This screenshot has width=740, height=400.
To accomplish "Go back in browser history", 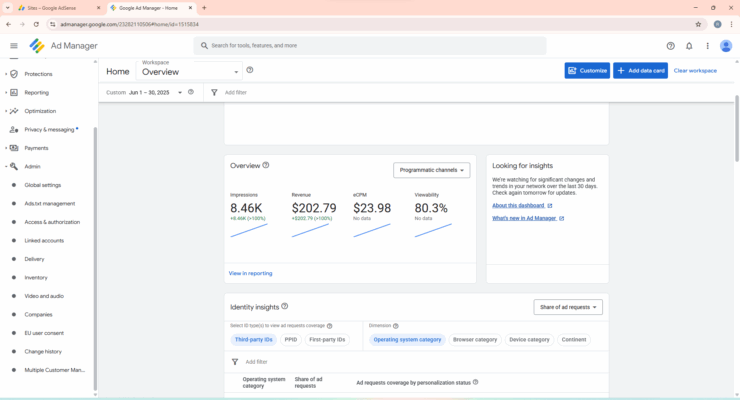I will pyautogui.click(x=8, y=24).
